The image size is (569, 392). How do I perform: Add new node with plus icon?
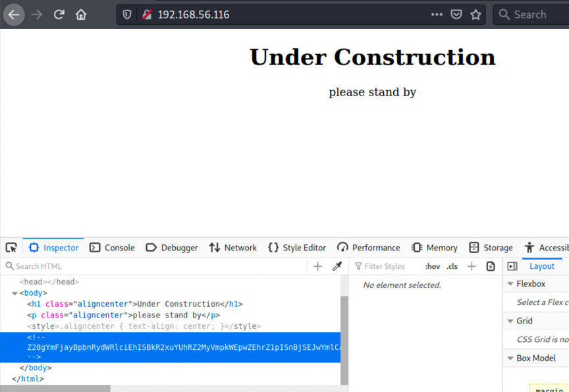pos(317,266)
